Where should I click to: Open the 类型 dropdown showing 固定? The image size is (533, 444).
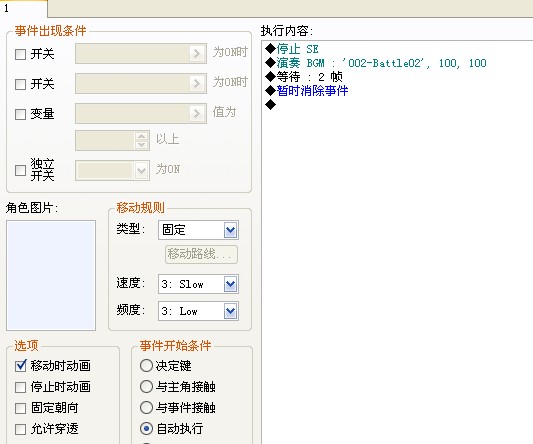198,230
